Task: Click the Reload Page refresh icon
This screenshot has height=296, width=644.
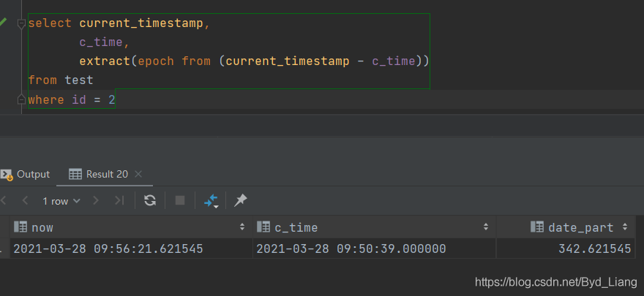Action: (x=150, y=200)
